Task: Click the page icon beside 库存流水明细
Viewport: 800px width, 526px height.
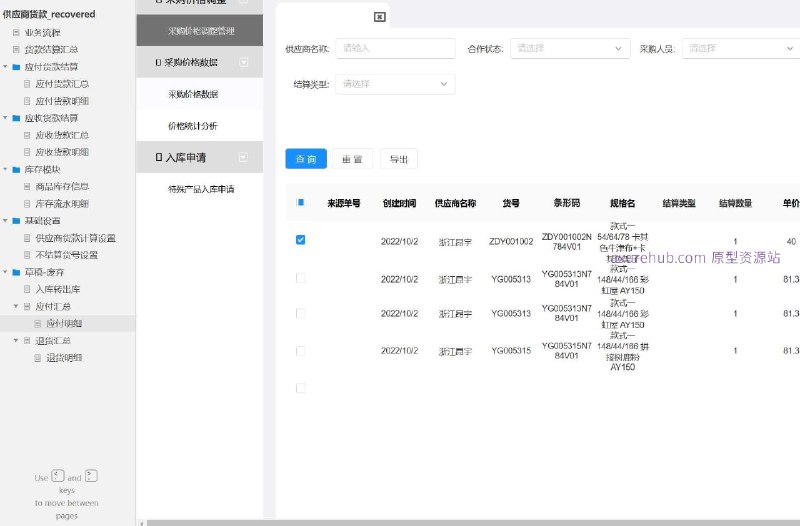Action: [x=27, y=204]
